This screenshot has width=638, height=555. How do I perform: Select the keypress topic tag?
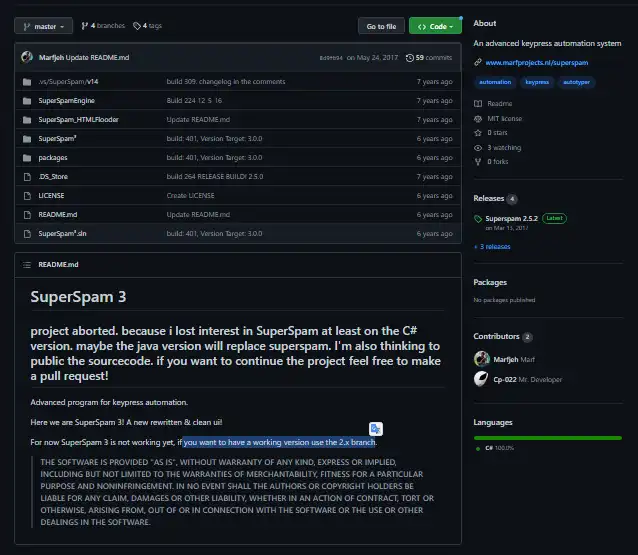click(537, 82)
